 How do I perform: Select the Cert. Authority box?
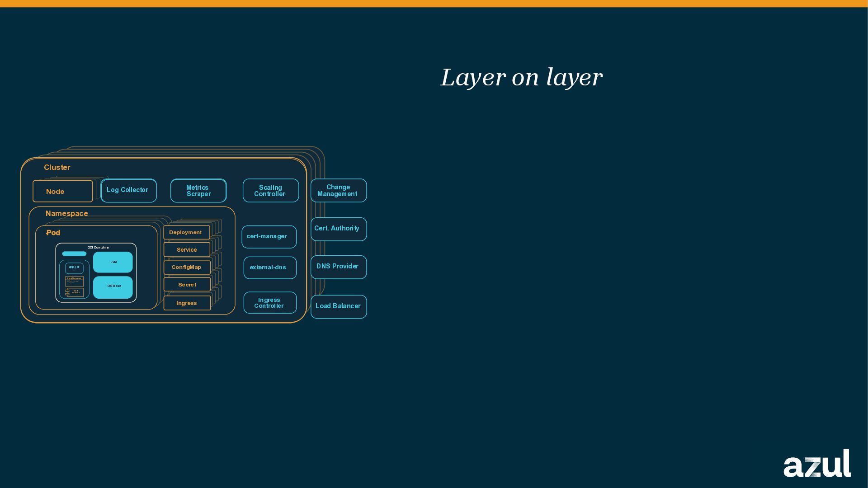click(338, 229)
